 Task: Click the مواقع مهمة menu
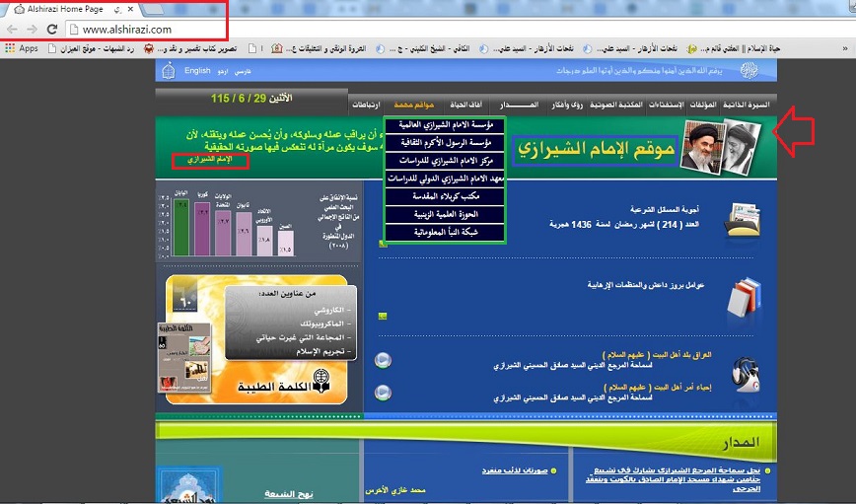[x=413, y=105]
